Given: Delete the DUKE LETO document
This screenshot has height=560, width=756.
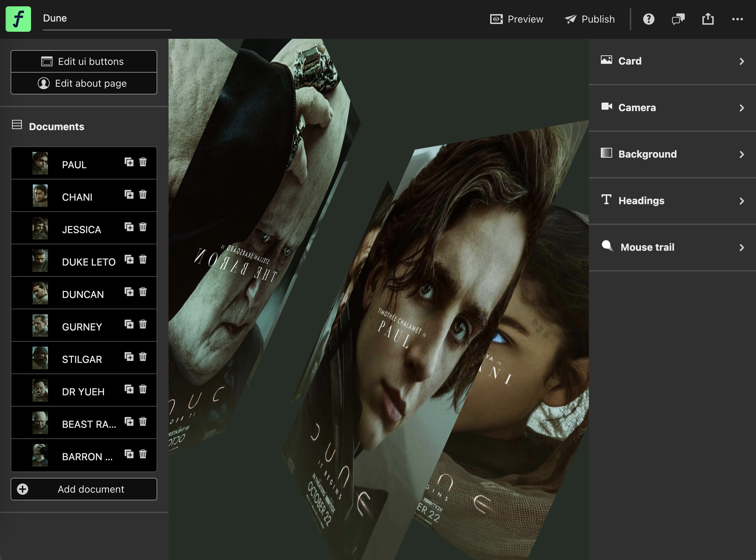Looking at the screenshot, I should [143, 259].
